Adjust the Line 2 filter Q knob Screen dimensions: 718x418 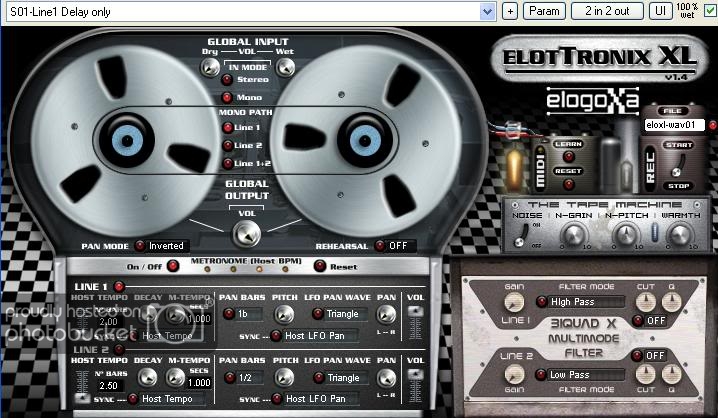[672, 375]
